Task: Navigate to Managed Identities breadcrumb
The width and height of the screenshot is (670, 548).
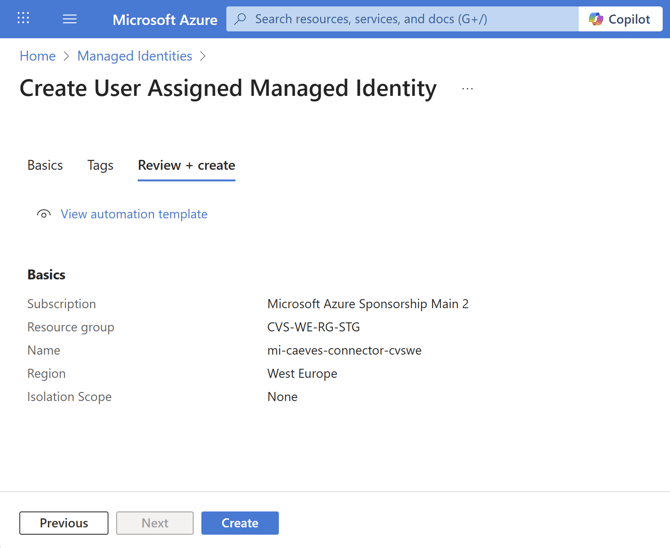Action: [134, 56]
